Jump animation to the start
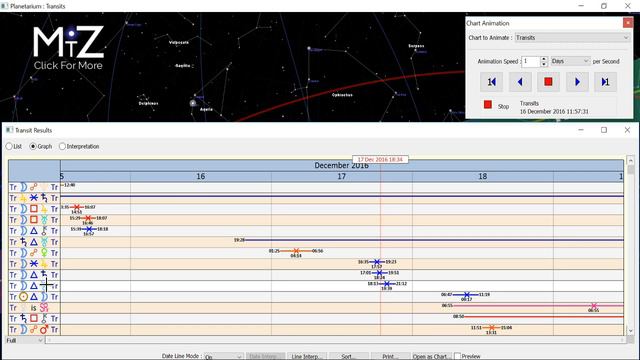 [491, 82]
